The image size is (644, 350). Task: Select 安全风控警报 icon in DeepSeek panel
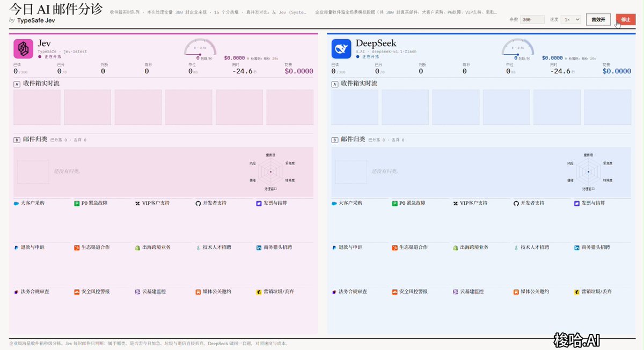[395, 292]
